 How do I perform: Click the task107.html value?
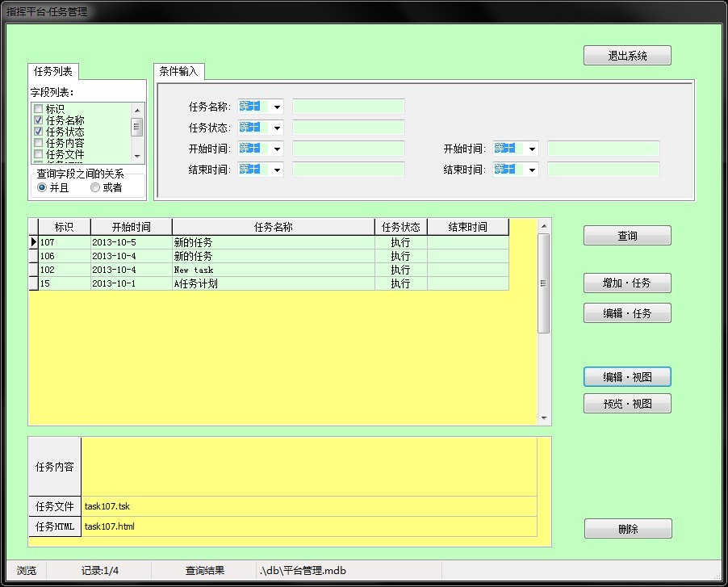tap(309, 526)
